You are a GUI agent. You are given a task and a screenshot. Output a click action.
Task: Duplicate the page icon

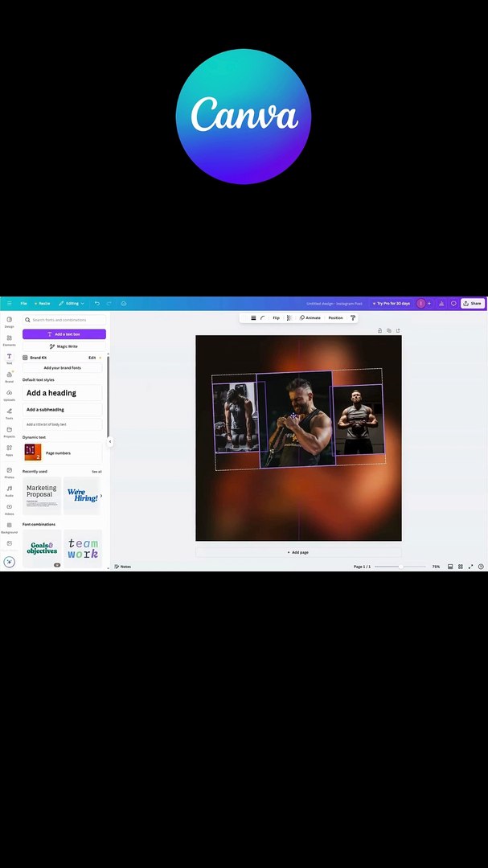(389, 330)
